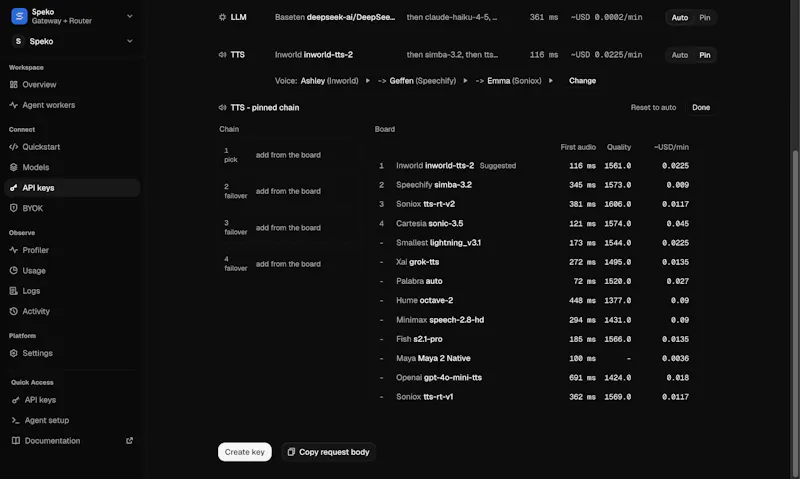Click the Create key button
The width and height of the screenshot is (800, 479).
(244, 452)
